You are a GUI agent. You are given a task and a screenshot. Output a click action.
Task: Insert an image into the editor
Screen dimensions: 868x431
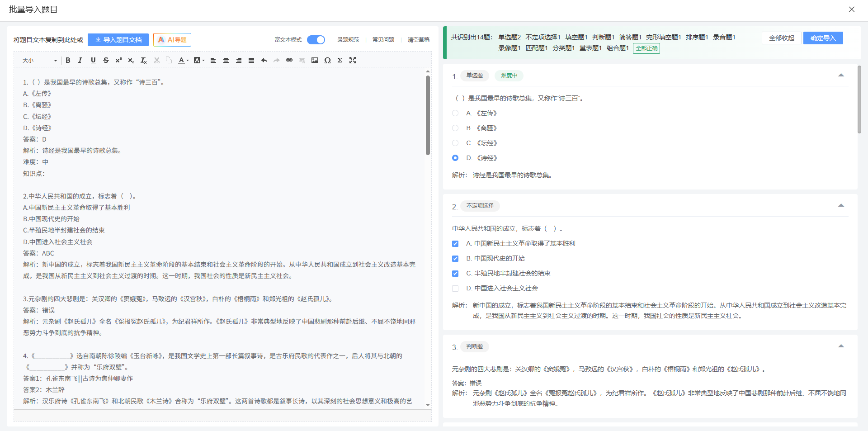(x=315, y=60)
